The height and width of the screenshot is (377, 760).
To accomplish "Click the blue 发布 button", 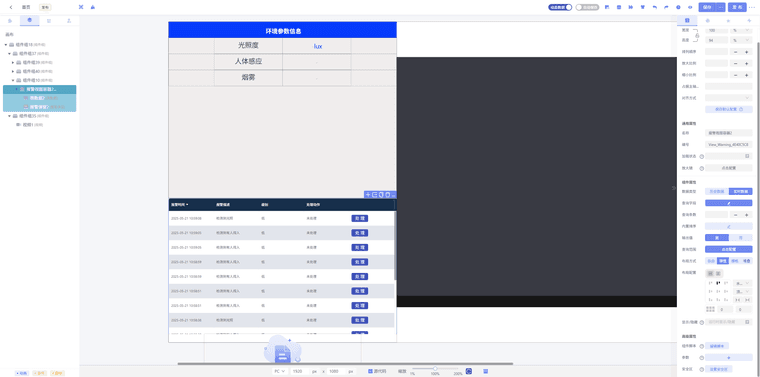I will click(x=737, y=7).
